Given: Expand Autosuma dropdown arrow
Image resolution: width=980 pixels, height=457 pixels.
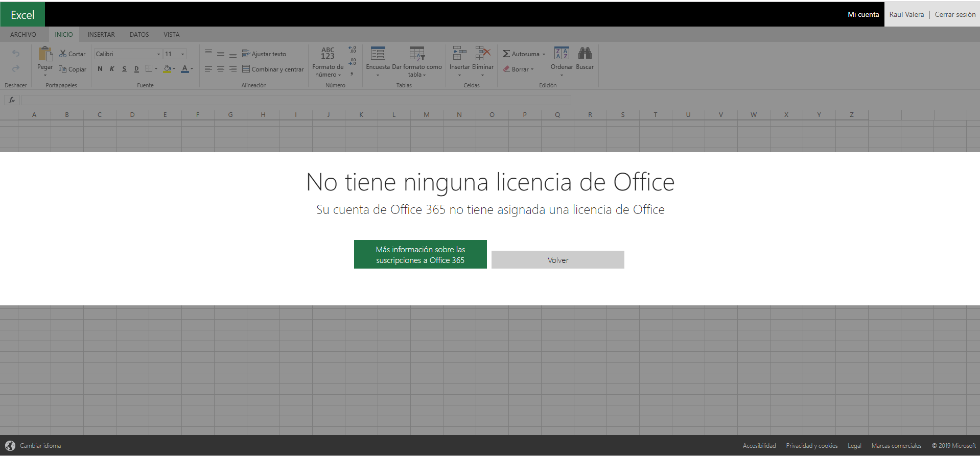Looking at the screenshot, I should click(544, 54).
